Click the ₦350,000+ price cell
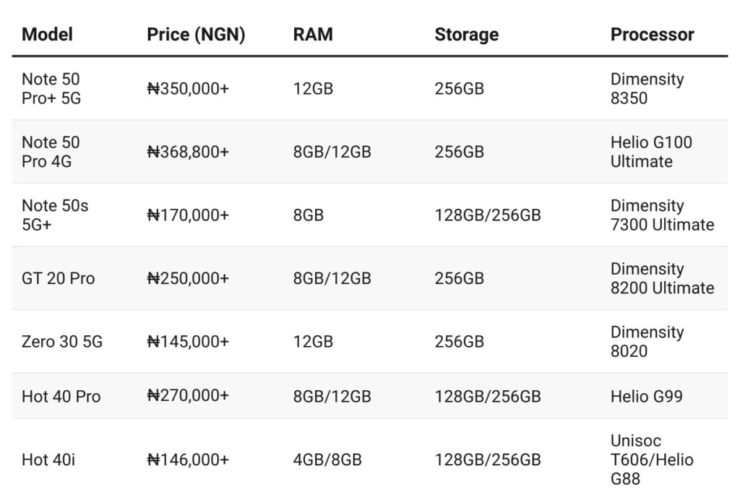Viewport: 740px width, 500px height. coord(188,88)
